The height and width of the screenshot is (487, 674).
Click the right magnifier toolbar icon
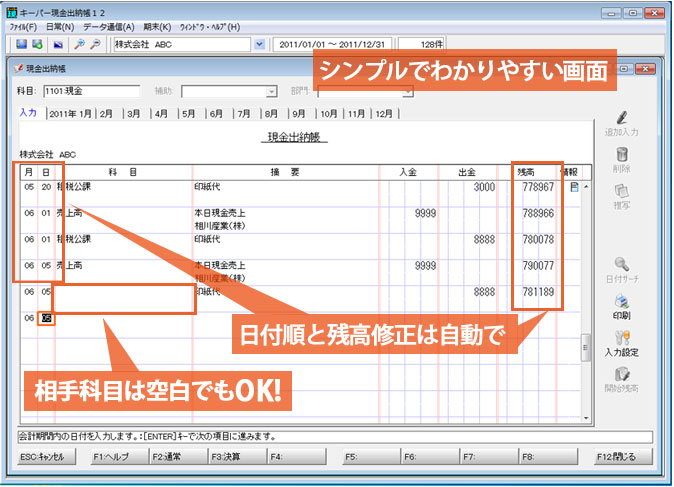[x=95, y=44]
